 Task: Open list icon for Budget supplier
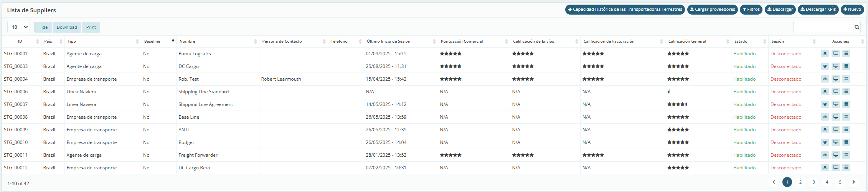846,142
